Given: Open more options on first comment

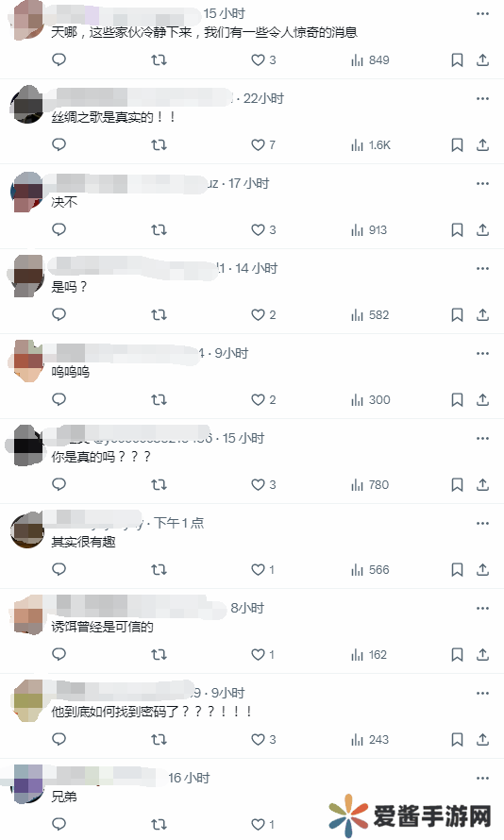Looking at the screenshot, I should tap(482, 14).
